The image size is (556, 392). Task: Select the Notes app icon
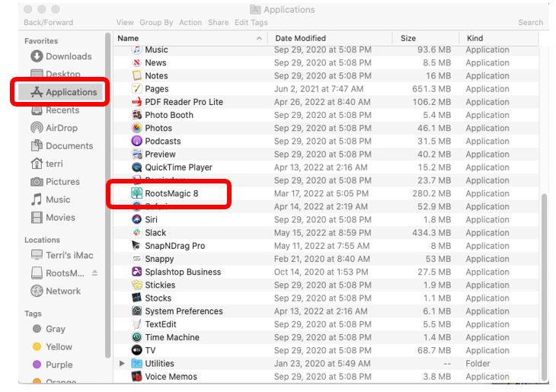tap(137, 76)
